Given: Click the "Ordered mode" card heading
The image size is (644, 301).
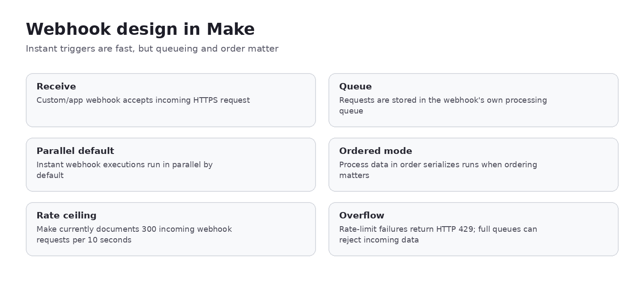Looking at the screenshot, I should pos(376,151).
